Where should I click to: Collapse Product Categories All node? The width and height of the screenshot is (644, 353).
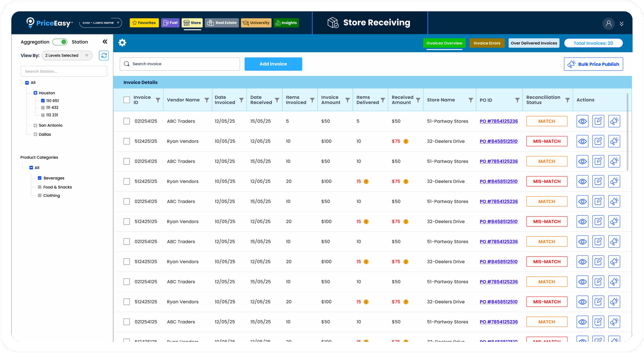31,168
